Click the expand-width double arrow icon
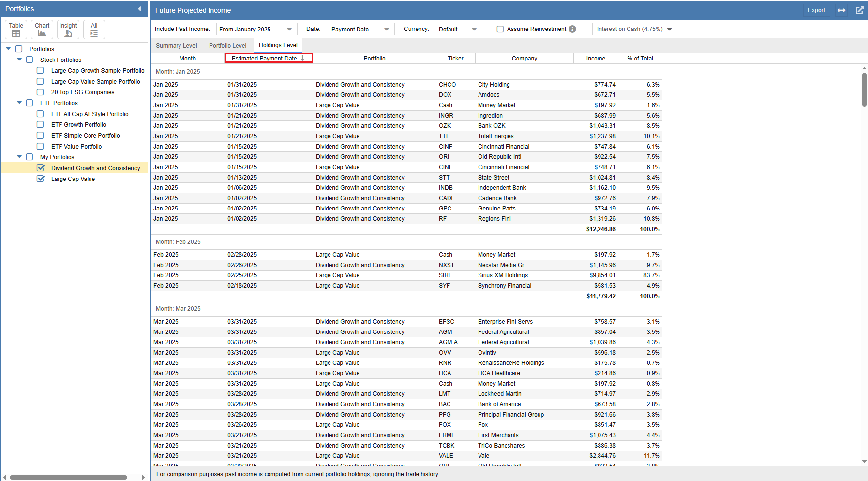868x481 pixels. pyautogui.click(x=841, y=10)
